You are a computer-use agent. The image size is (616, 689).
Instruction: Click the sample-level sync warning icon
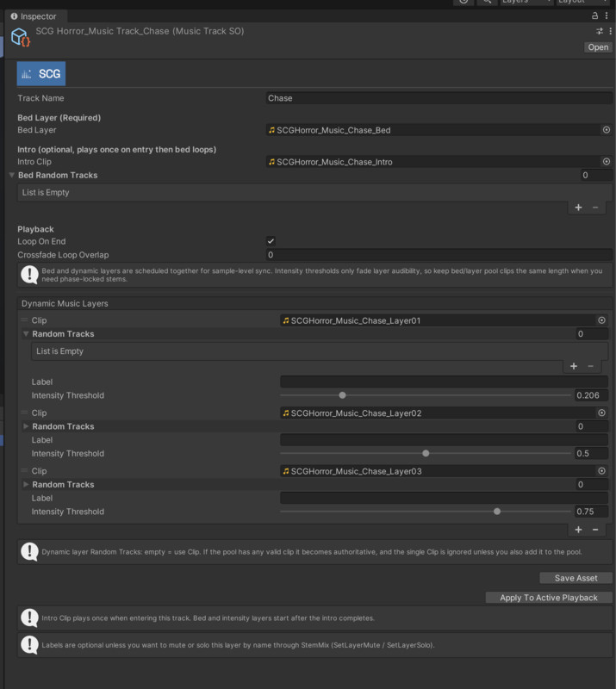click(29, 275)
